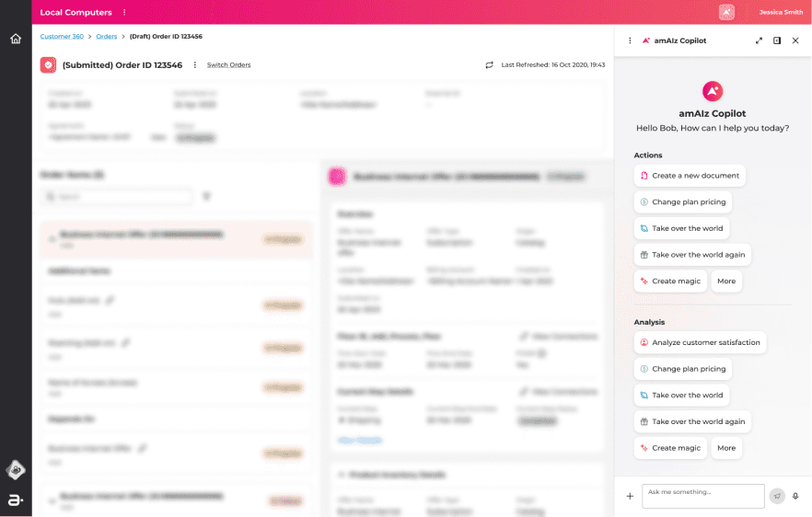Click Analyze customer satisfaction
Screen dimensions: 812x517
(700, 342)
